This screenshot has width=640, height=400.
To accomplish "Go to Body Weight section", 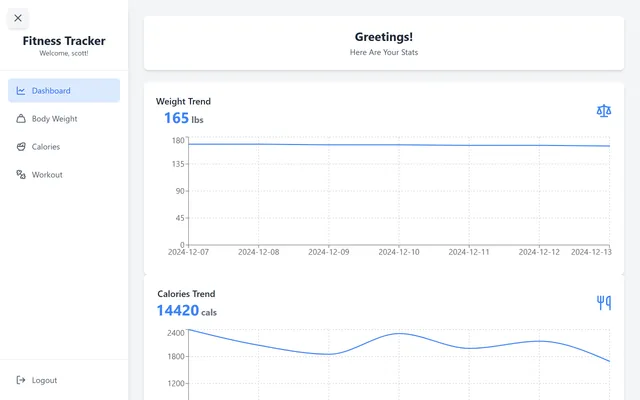I will pyautogui.click(x=64, y=119).
